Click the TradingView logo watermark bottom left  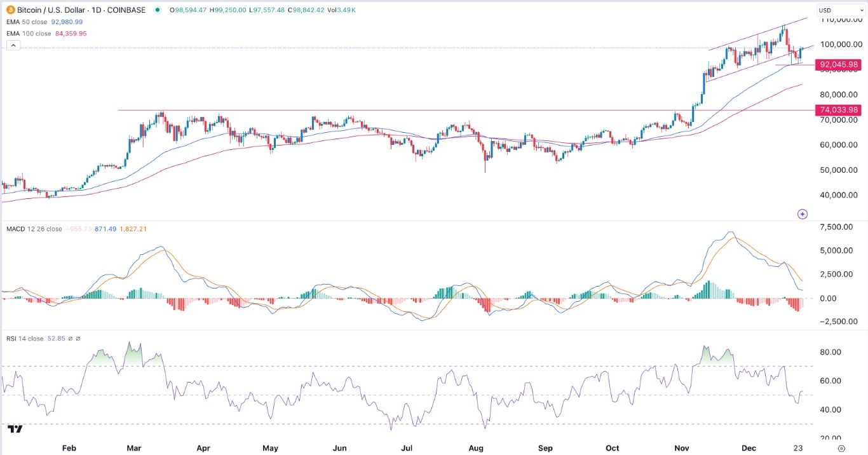tap(15, 430)
